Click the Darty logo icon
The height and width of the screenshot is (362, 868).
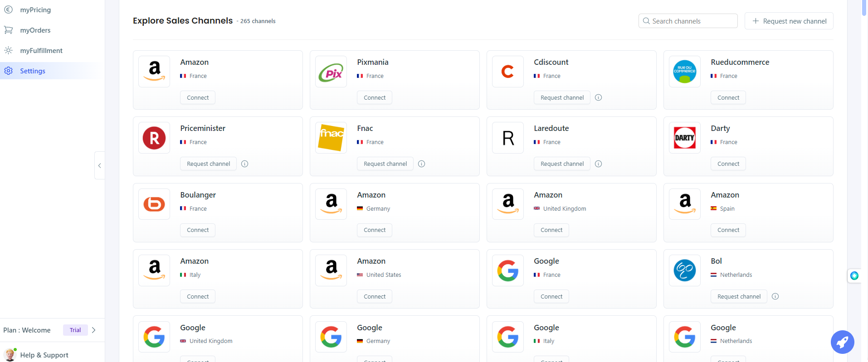(685, 138)
